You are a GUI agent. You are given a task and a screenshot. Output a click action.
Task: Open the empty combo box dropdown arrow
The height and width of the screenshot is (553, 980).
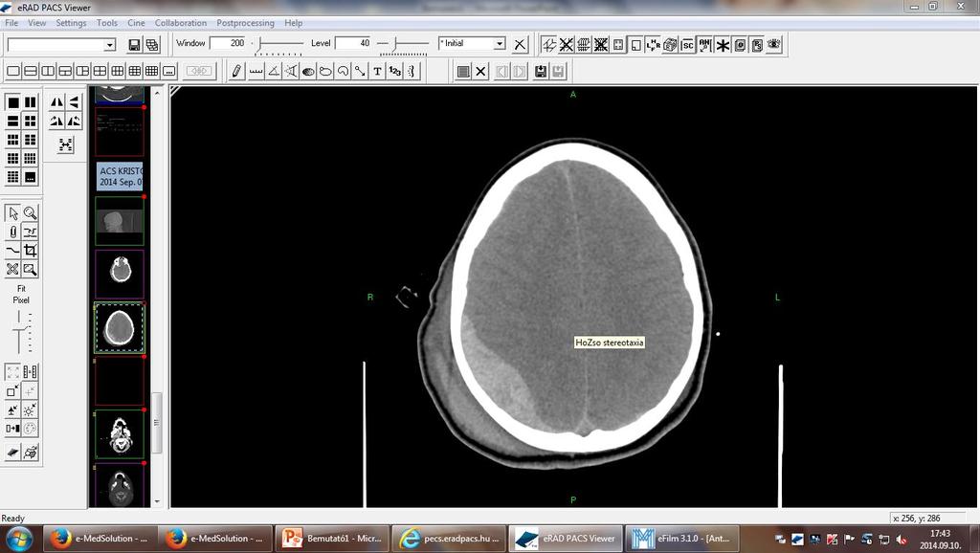click(110, 45)
